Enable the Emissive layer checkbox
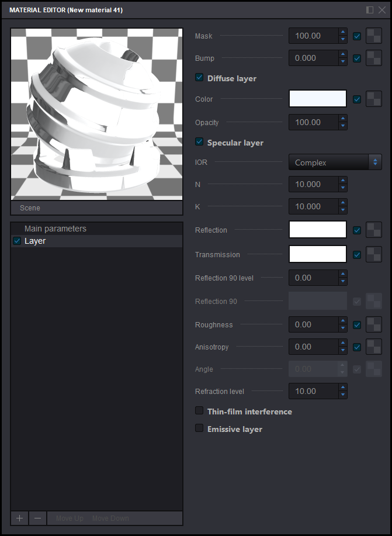The width and height of the screenshot is (392, 536). pos(199,428)
